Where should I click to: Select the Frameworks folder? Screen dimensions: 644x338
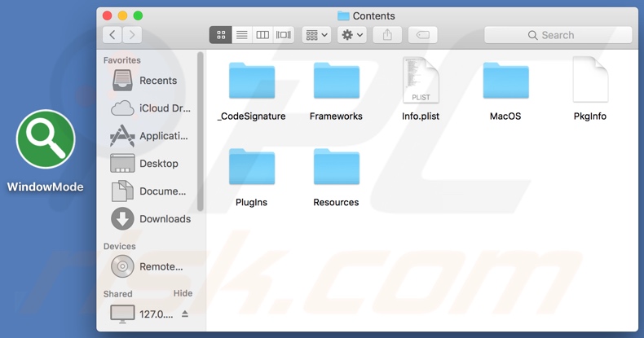click(337, 91)
